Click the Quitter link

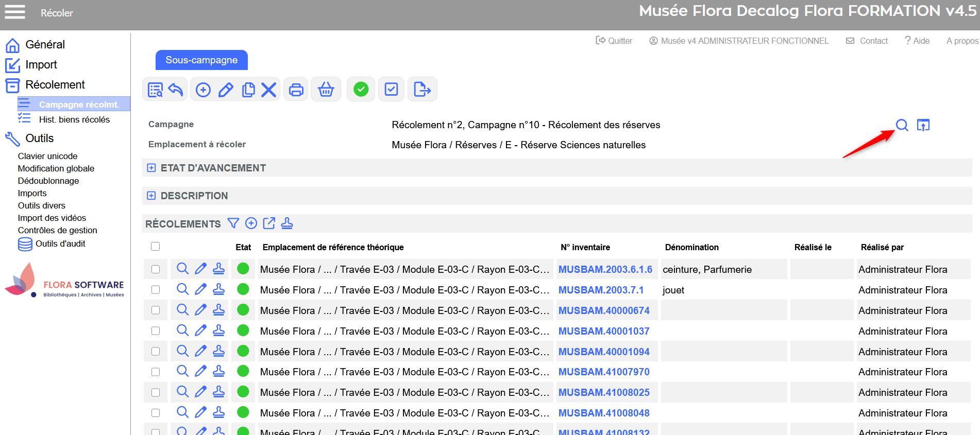(x=614, y=41)
